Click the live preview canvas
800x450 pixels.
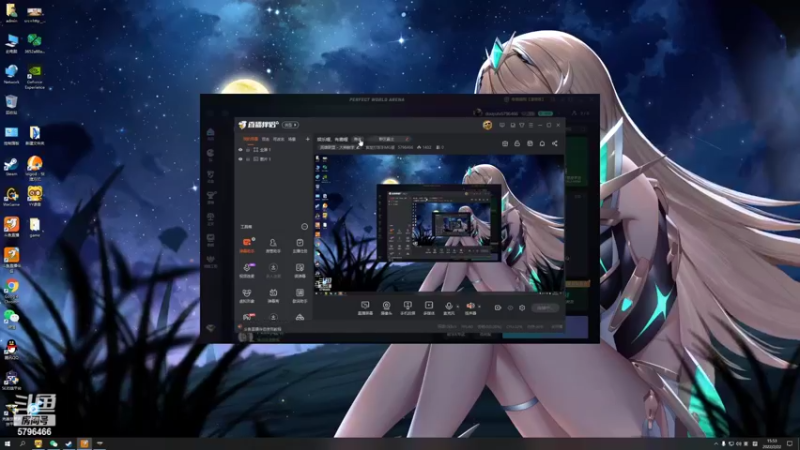point(439,224)
